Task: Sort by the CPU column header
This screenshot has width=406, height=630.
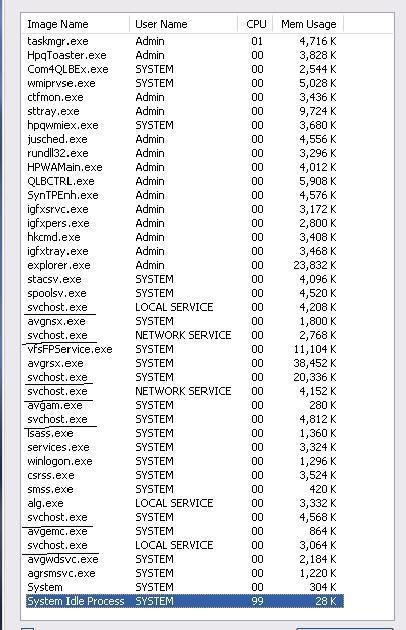Action: tap(256, 25)
